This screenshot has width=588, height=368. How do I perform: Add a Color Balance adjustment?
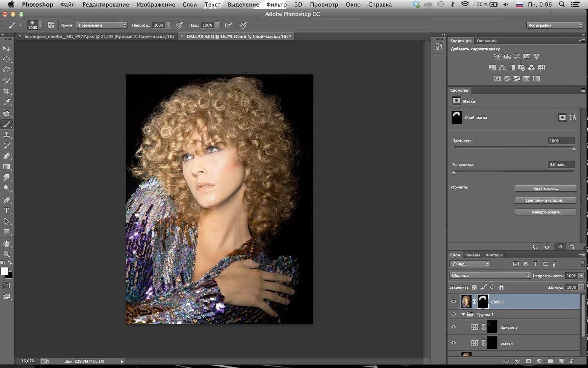[x=502, y=68]
